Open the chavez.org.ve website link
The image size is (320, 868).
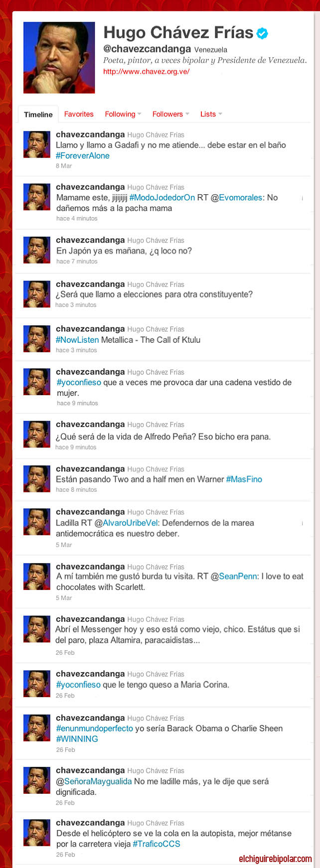pyautogui.click(x=146, y=71)
